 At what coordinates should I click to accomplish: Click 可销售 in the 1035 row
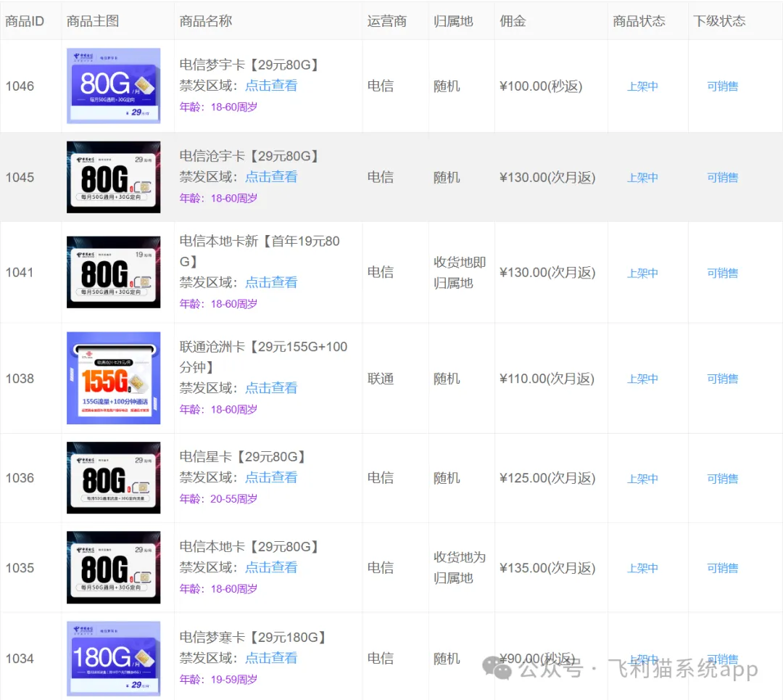tap(722, 569)
